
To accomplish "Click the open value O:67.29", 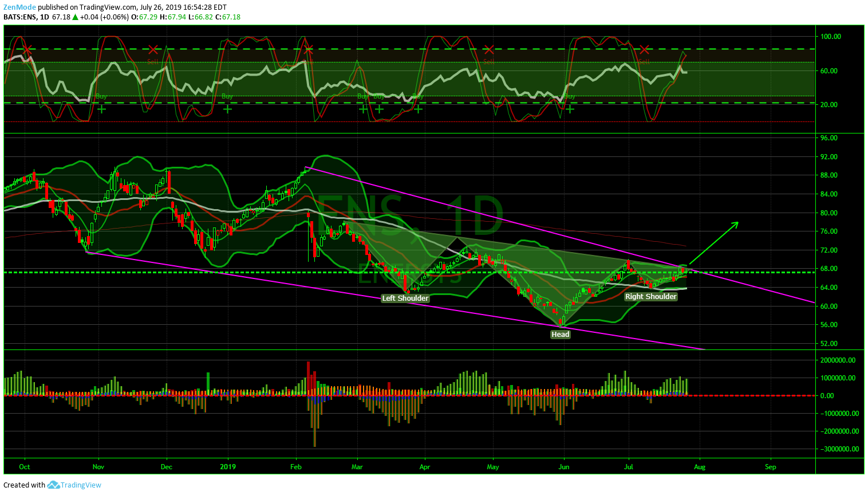I will pyautogui.click(x=144, y=17).
